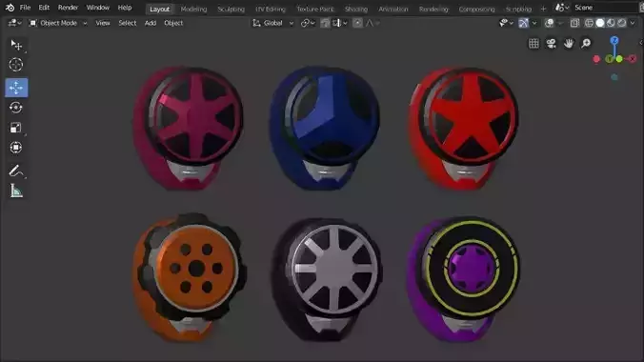Select the Measure tool
Viewport: 644px width, 362px height.
[x=16, y=191]
